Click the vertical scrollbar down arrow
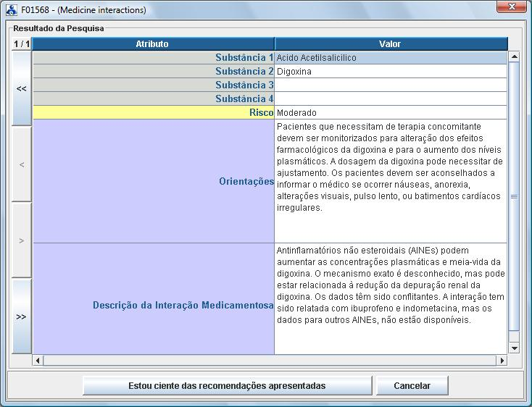The image size is (532, 407). [514, 348]
